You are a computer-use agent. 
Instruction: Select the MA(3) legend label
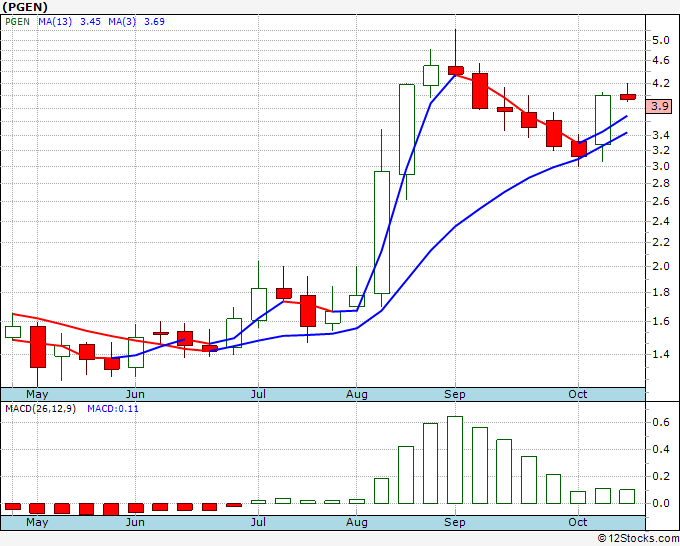tap(122, 22)
